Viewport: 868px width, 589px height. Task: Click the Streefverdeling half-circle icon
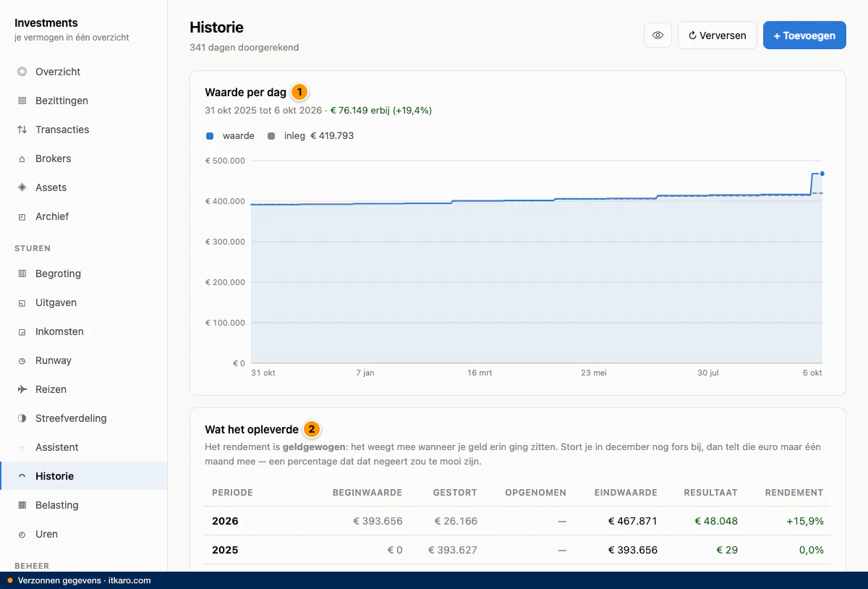click(22, 418)
